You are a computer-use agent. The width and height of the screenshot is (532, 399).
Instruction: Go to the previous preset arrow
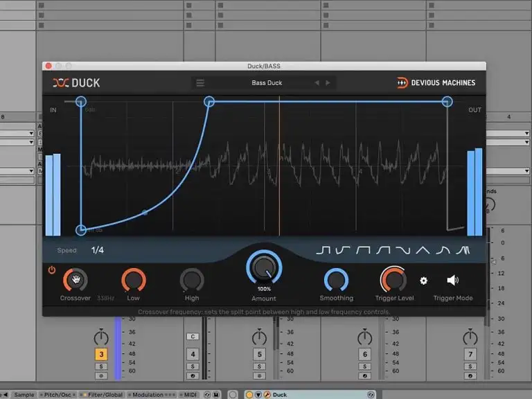point(317,83)
